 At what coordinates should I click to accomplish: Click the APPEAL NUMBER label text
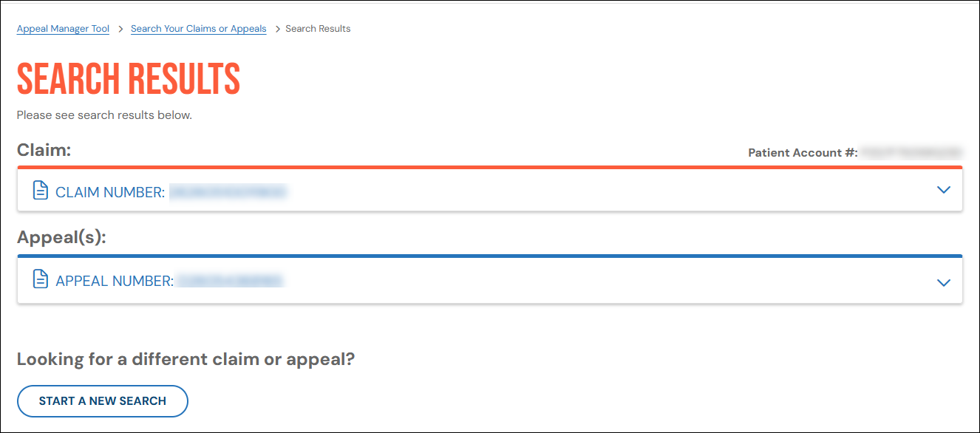(x=115, y=281)
